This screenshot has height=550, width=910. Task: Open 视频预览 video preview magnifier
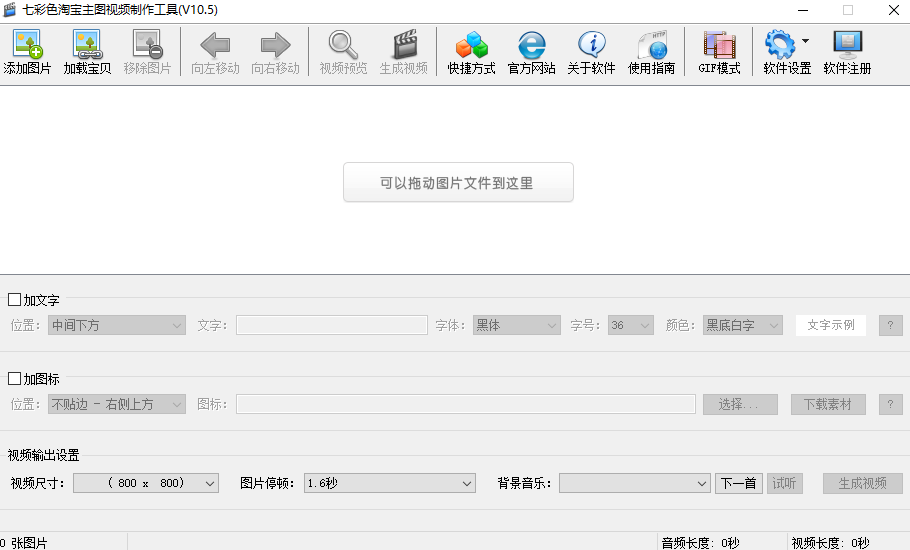click(x=343, y=45)
